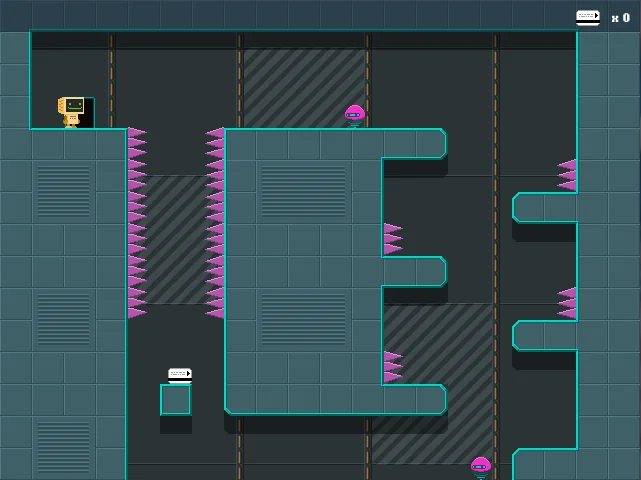Click the upper purple spikes inside the central alcove
The height and width of the screenshot is (480, 641).
tap(392, 239)
